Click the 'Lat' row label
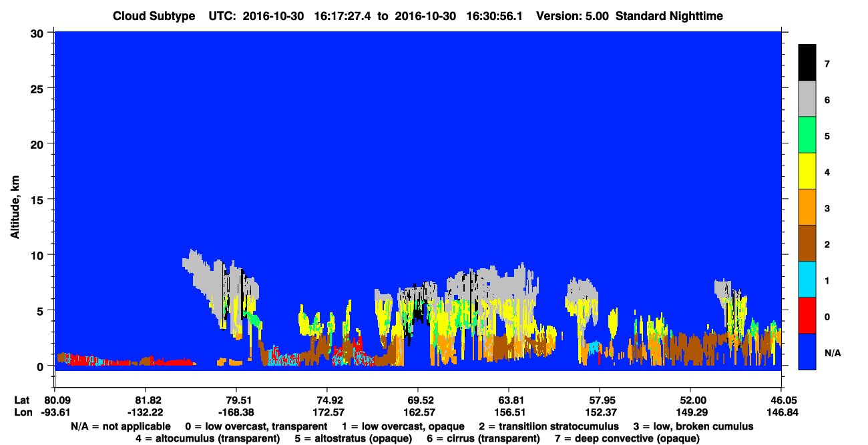This screenshot has height=445, width=868. [x=22, y=400]
